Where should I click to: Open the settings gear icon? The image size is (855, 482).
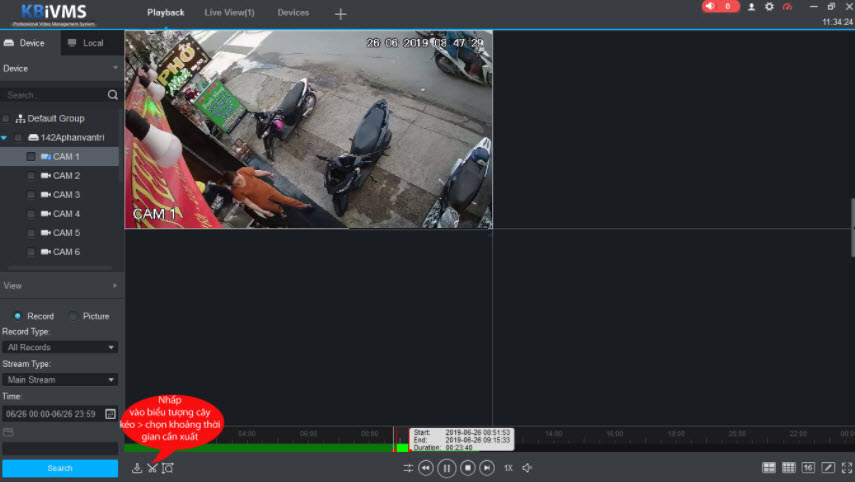point(769,7)
